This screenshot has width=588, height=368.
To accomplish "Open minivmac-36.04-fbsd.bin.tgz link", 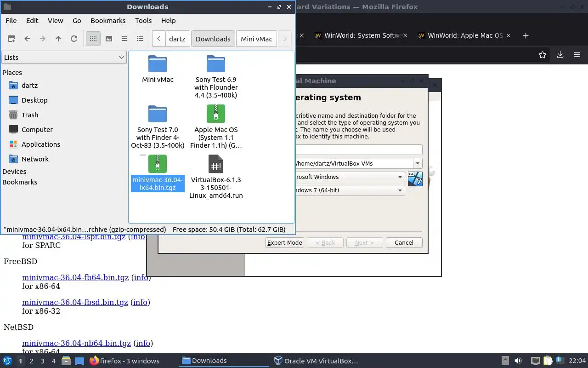I will tap(75, 302).
